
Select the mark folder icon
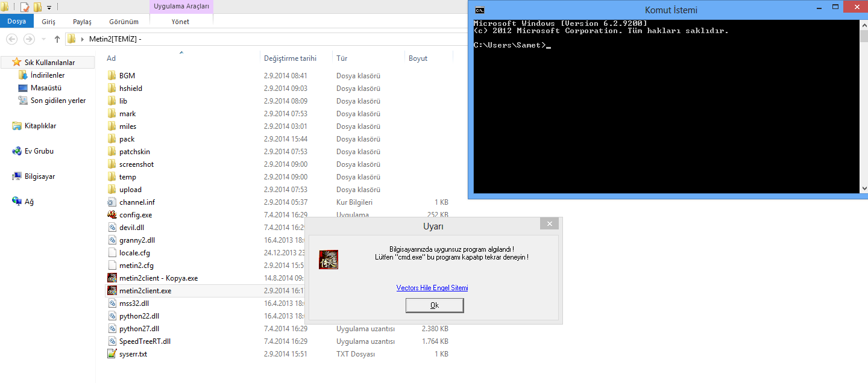point(112,113)
